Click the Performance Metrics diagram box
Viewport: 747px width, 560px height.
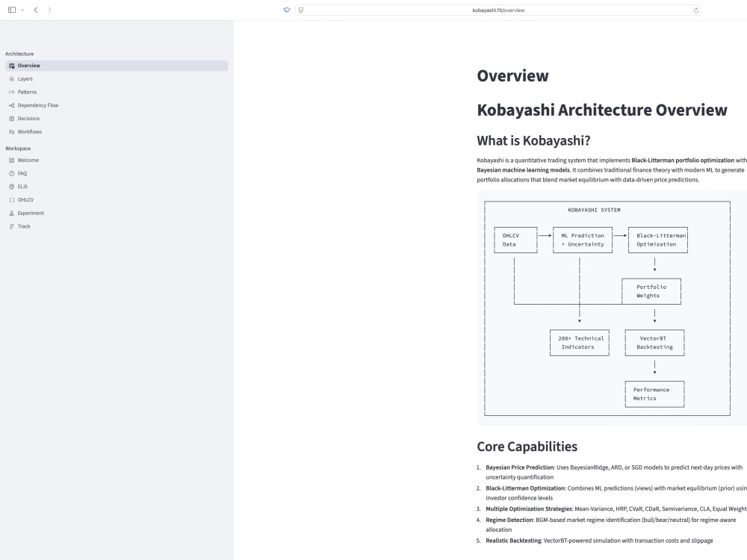click(x=654, y=394)
